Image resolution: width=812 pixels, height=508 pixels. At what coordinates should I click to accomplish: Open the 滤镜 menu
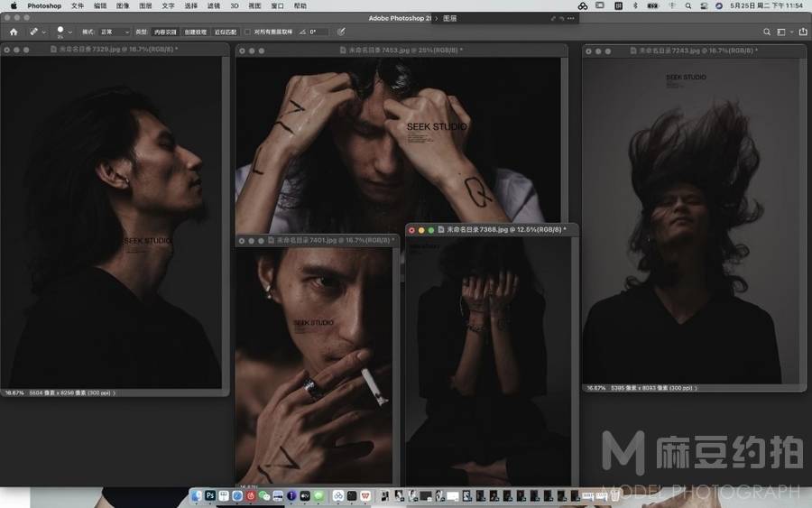point(213,5)
